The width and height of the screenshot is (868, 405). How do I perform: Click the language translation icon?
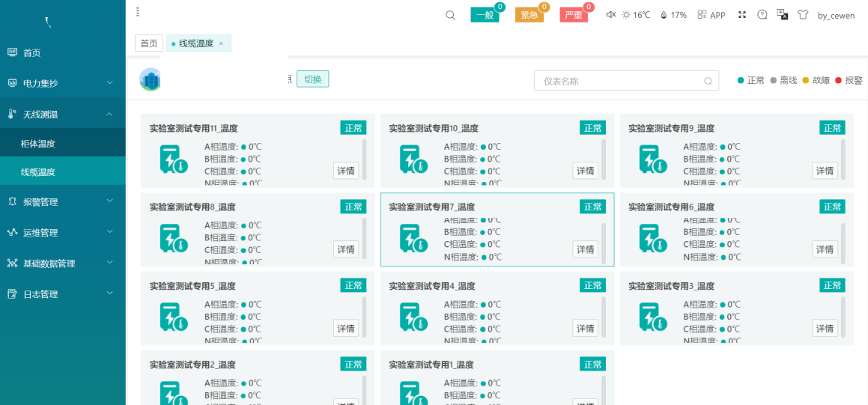783,15
